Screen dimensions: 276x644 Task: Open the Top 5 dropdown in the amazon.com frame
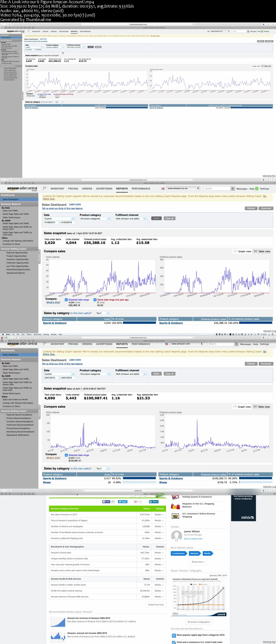pyautogui.click(x=103, y=468)
